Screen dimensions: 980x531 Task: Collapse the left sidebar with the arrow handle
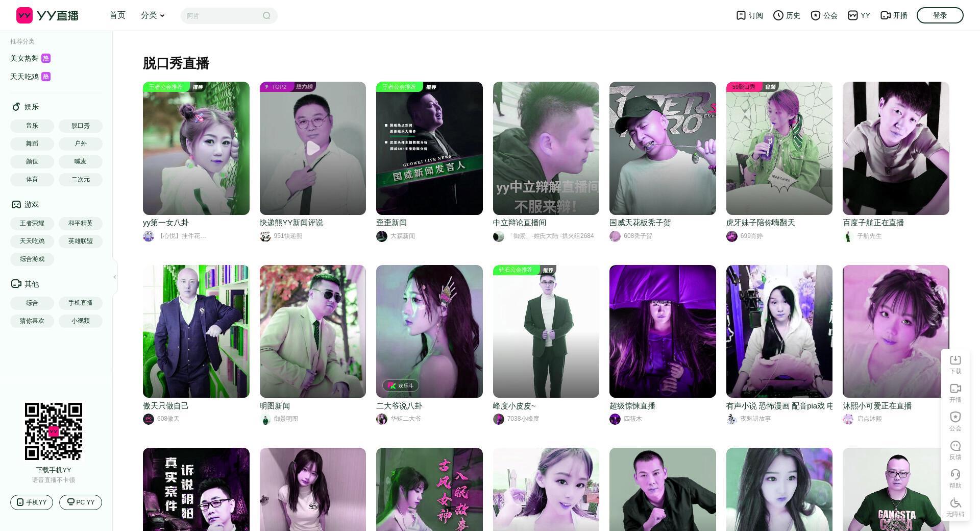(115, 277)
